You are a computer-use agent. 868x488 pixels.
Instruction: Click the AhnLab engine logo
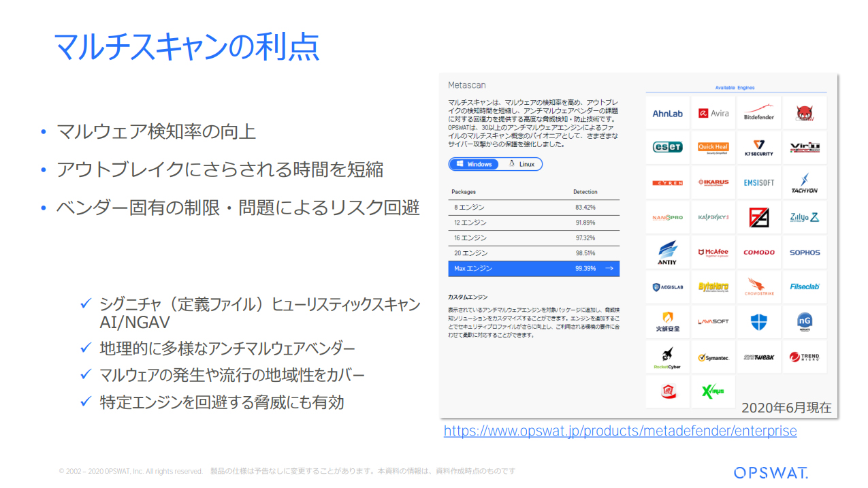pyautogui.click(x=667, y=113)
